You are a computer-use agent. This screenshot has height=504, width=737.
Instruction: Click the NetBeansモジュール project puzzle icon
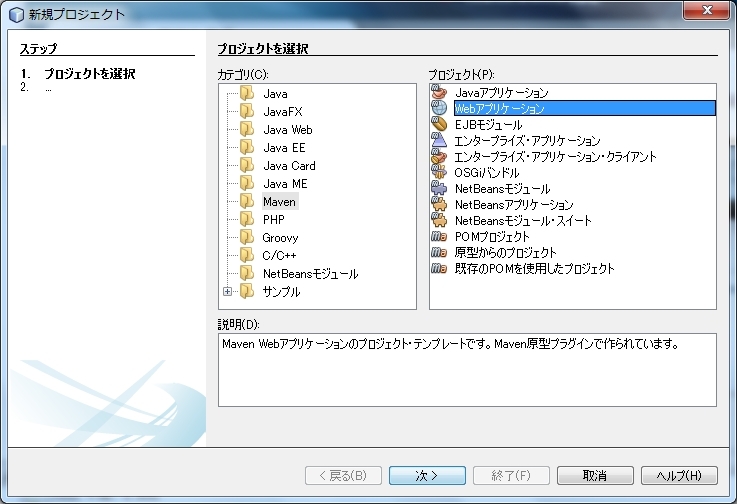pyautogui.click(x=439, y=188)
